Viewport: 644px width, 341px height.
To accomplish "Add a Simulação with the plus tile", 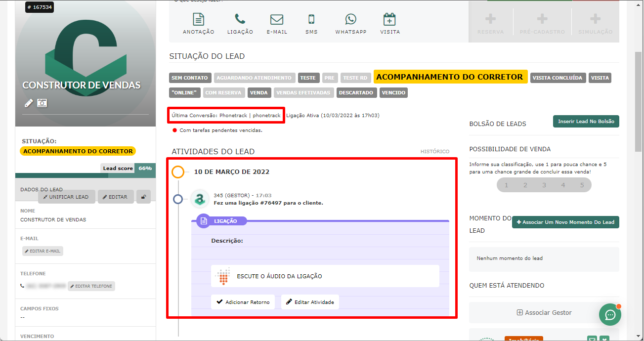I will coord(596,24).
